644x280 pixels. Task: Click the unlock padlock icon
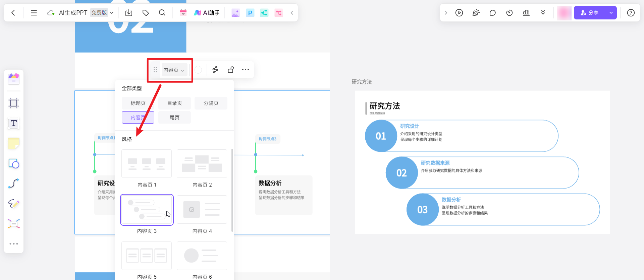click(231, 70)
